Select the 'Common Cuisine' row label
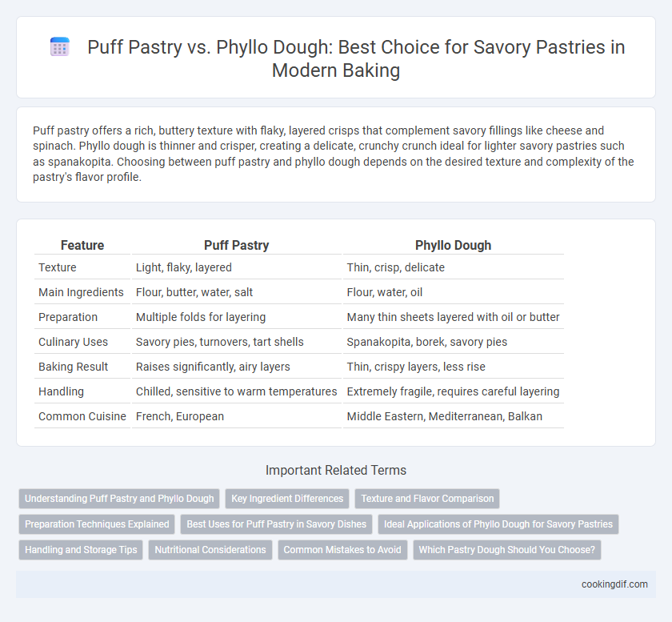This screenshot has height=622, width=672. pyautogui.click(x=82, y=416)
